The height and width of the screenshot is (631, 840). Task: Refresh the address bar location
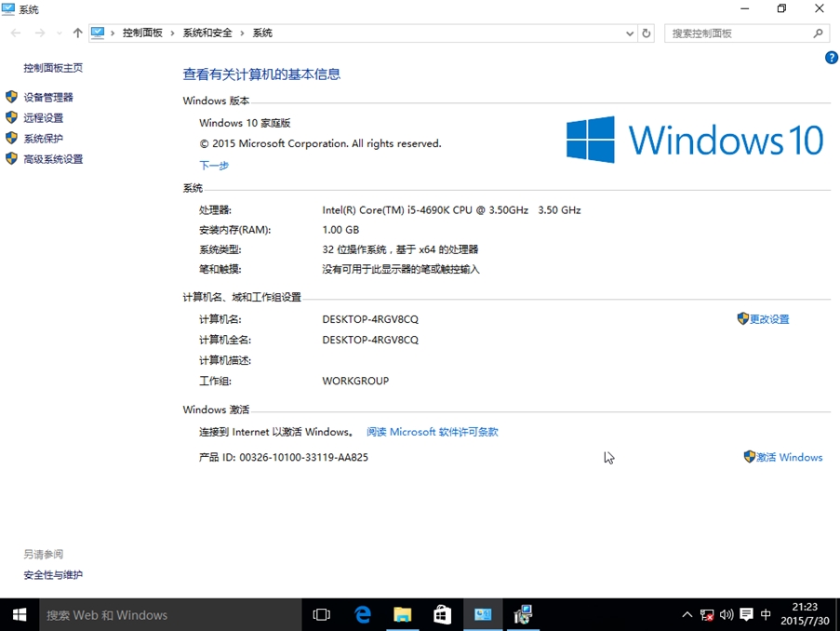(647, 34)
